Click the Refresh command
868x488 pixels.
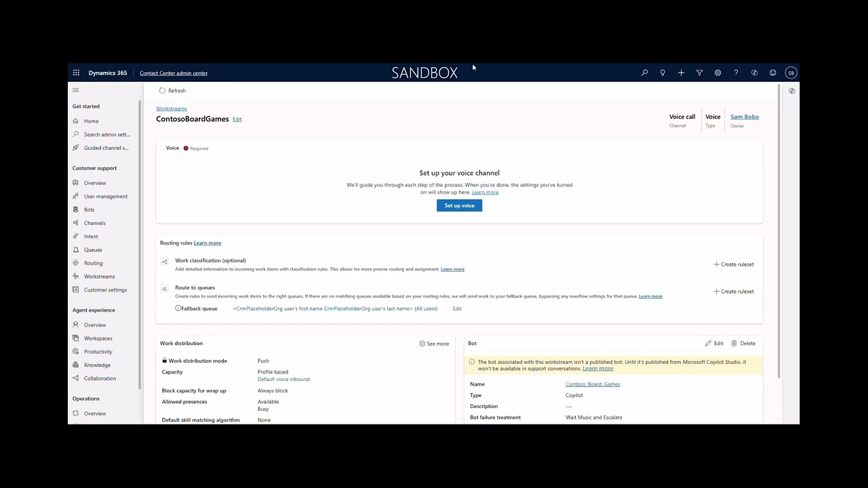[x=172, y=90]
